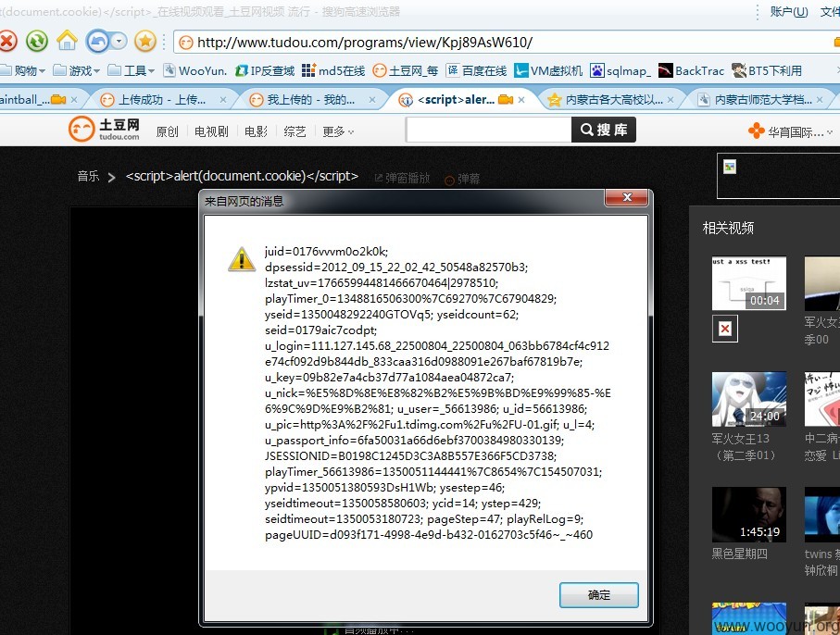Open the 游戏 bookmarks folder
The height and width of the screenshot is (635, 840).
77,70
